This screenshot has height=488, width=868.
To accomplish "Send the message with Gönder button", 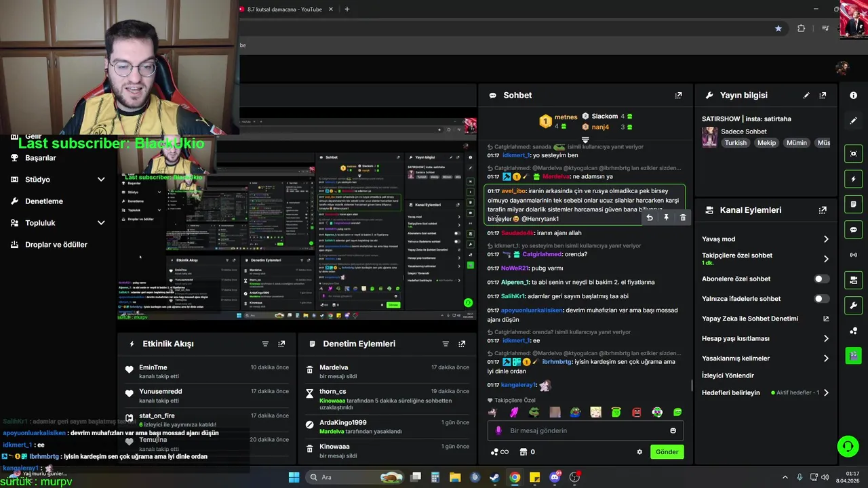I will pyautogui.click(x=667, y=452).
